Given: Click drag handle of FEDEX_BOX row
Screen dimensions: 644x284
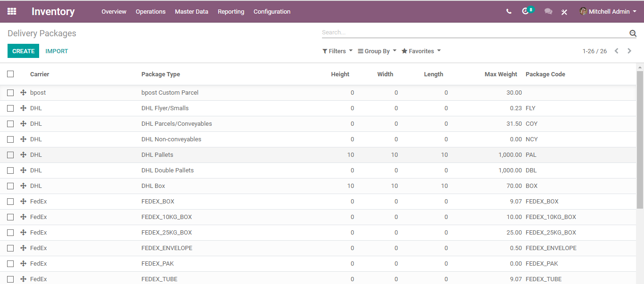Looking at the screenshot, I should coord(23,202).
